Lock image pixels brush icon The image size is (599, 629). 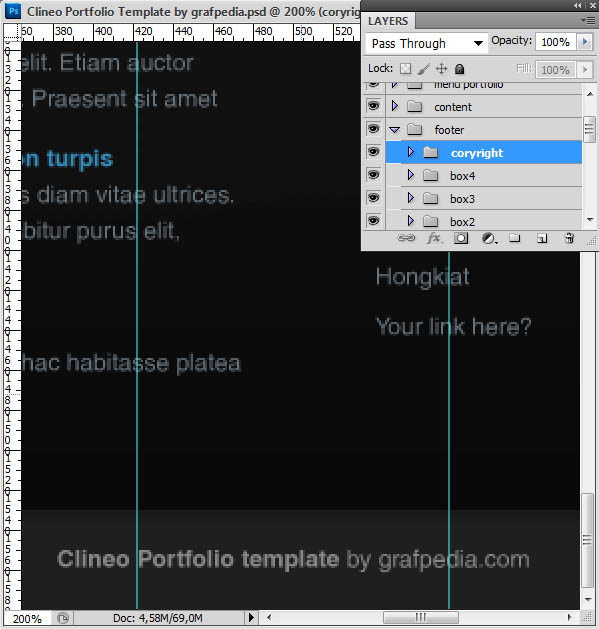point(423,69)
